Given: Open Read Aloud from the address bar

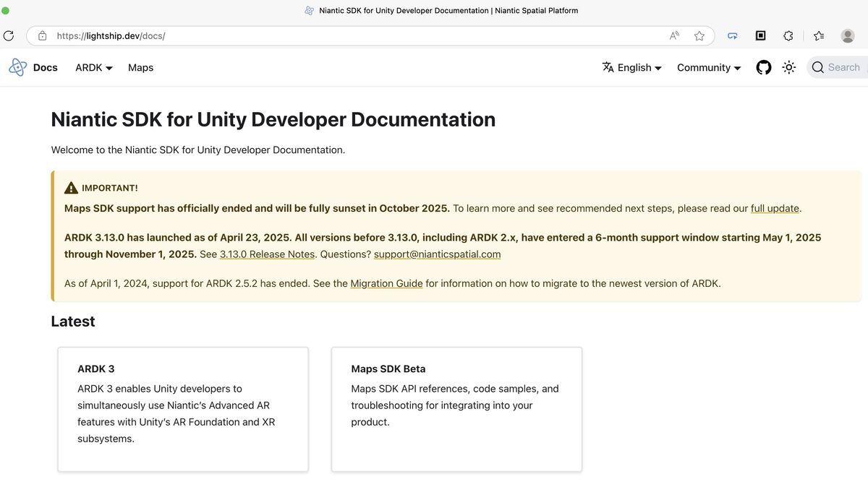Looking at the screenshot, I should [674, 35].
